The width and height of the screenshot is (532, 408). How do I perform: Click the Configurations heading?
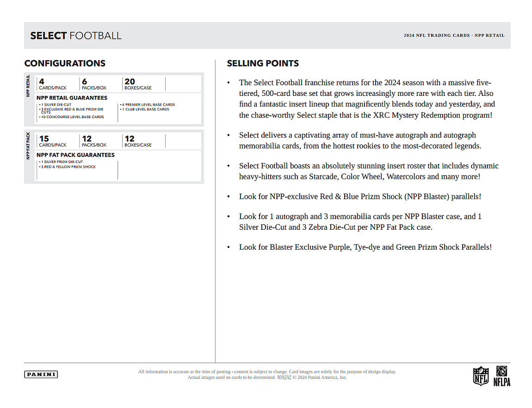coord(65,63)
